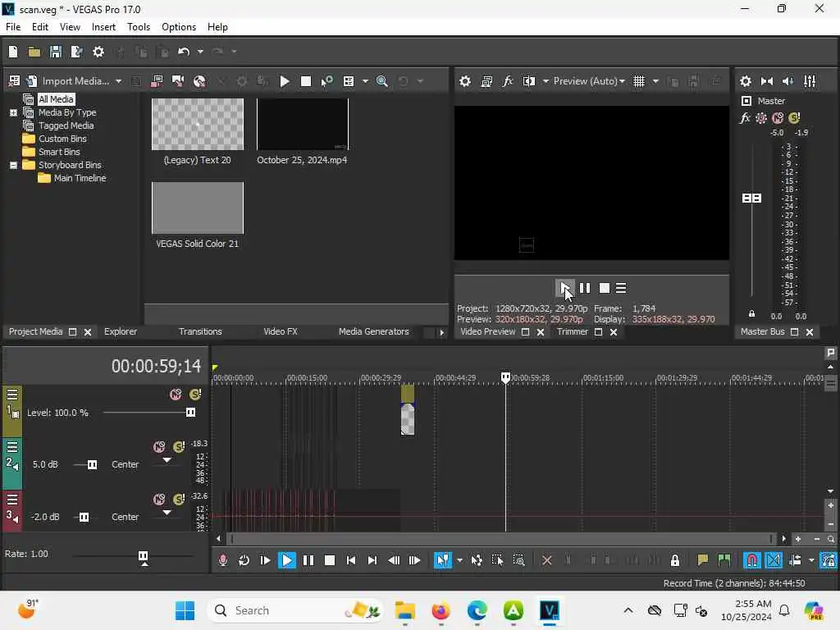Start media preview in Project Media toolbar
840x630 pixels.
[285, 81]
